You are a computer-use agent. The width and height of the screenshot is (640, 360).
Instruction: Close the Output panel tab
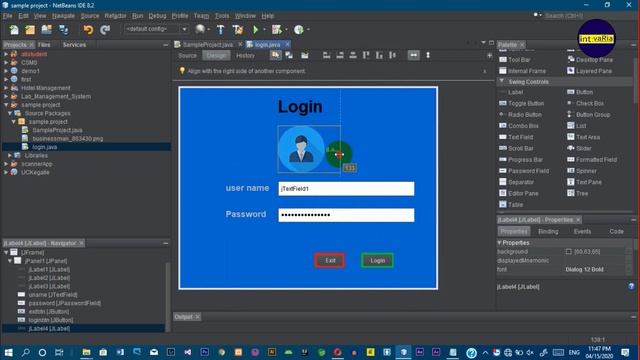198,317
